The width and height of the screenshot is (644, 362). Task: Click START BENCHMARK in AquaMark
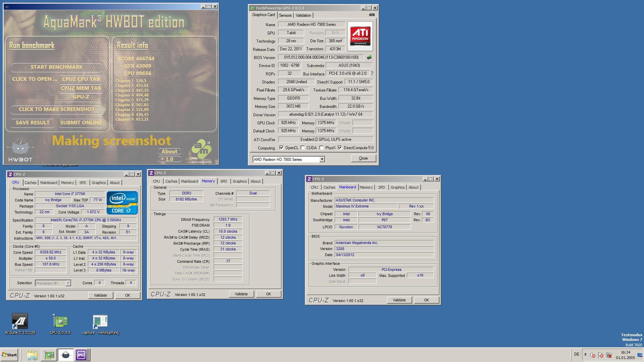57,67
